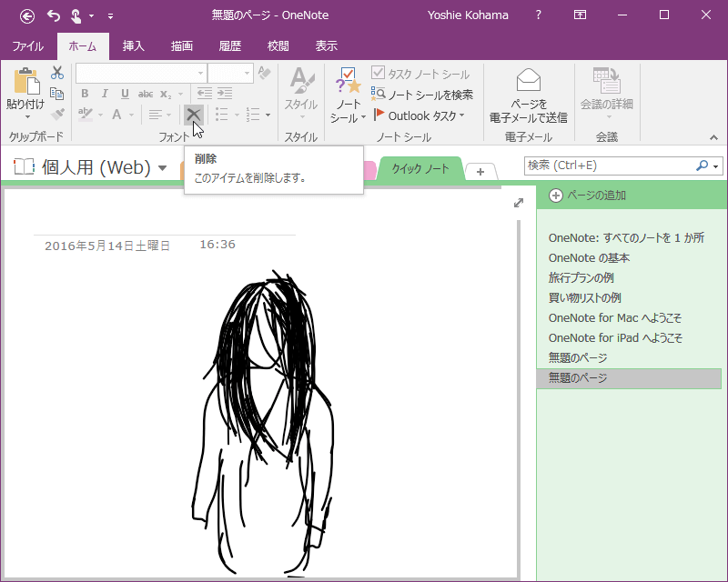Open page 'OneNote の基本'

point(589,258)
